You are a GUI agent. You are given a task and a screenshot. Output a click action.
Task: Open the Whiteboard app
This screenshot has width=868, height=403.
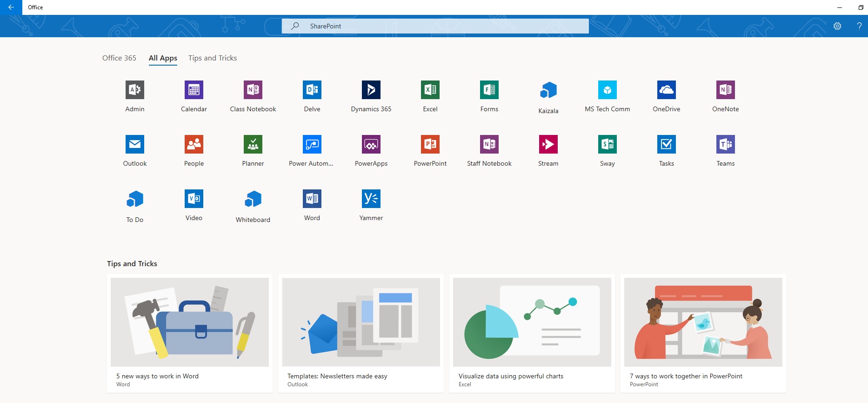coord(253,199)
